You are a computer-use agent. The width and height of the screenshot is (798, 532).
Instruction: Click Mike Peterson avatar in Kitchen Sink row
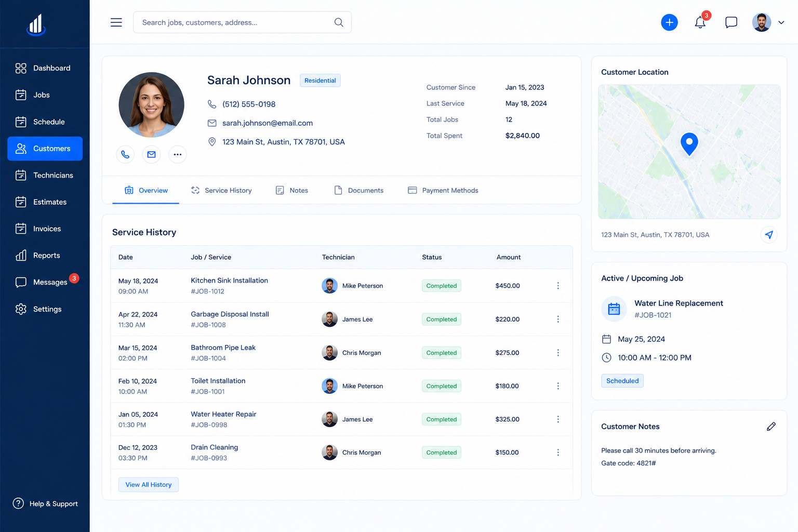329,286
